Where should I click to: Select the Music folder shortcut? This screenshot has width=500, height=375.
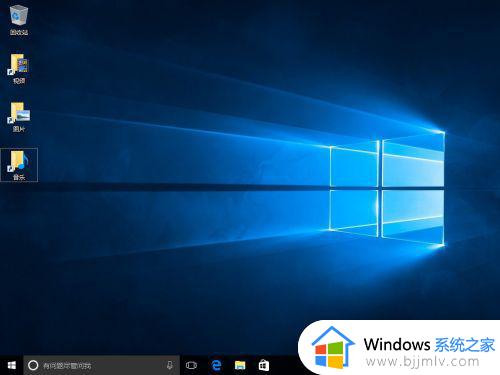click(19, 165)
